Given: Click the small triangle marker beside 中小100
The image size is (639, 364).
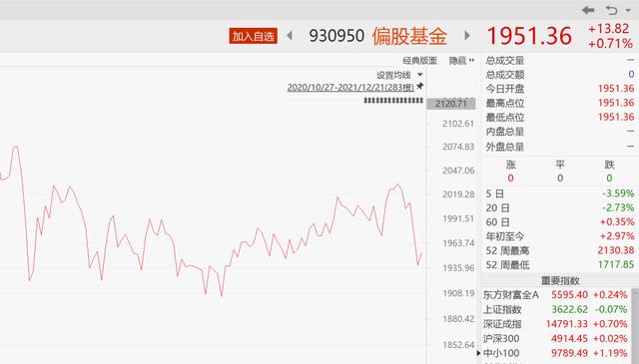Looking at the screenshot, I should pyautogui.click(x=478, y=353).
